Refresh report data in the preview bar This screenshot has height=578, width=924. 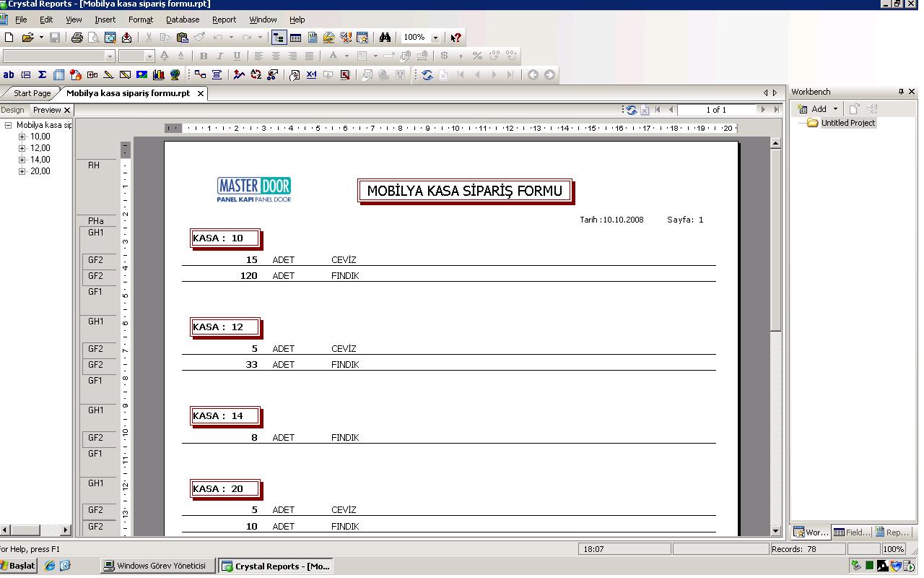point(632,110)
